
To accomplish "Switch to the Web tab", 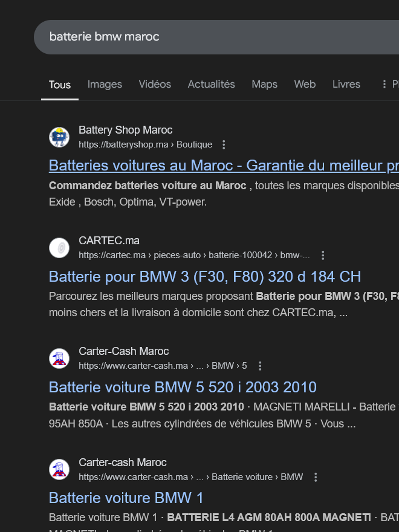I will (305, 84).
